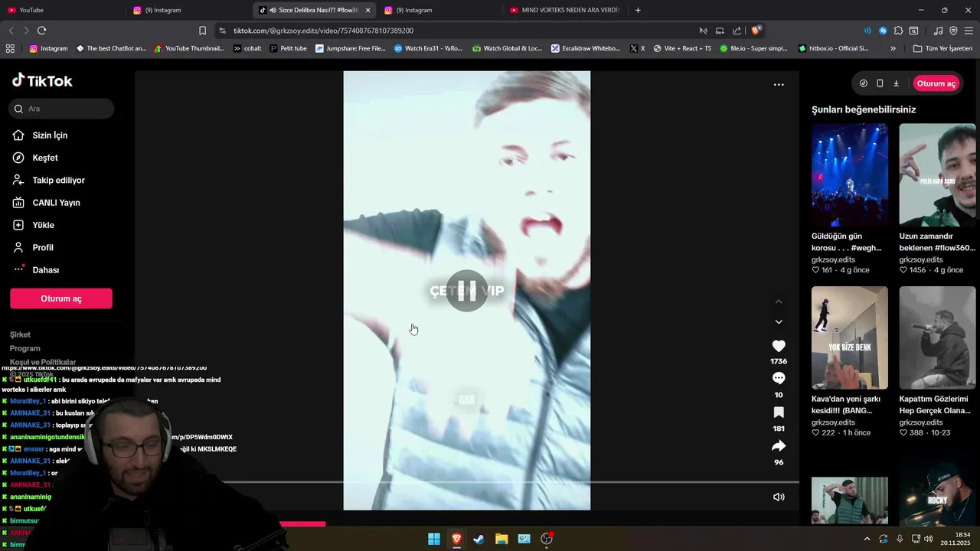Pause the TikTok video in the player
Image resolution: width=980 pixels, height=551 pixels.
466,291
